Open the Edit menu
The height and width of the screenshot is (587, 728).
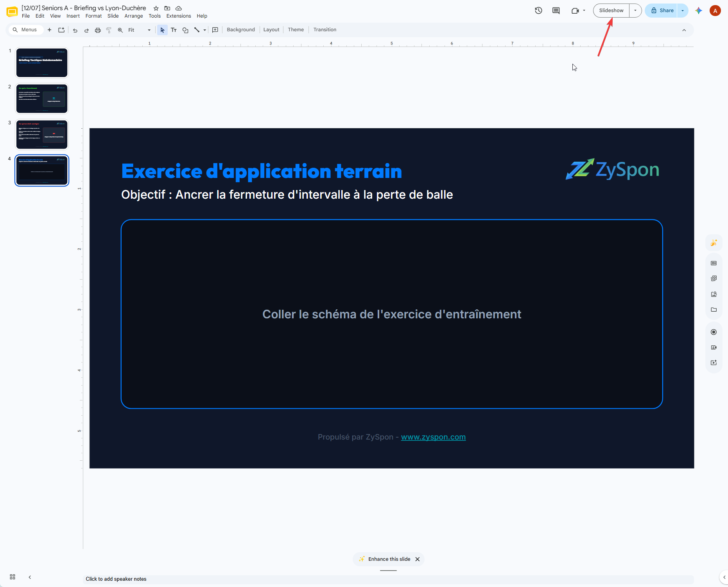click(40, 16)
